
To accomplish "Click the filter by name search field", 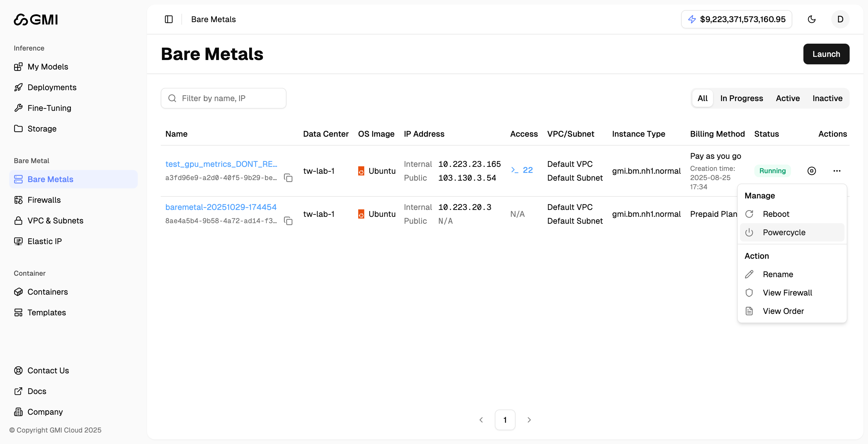I will click(223, 98).
